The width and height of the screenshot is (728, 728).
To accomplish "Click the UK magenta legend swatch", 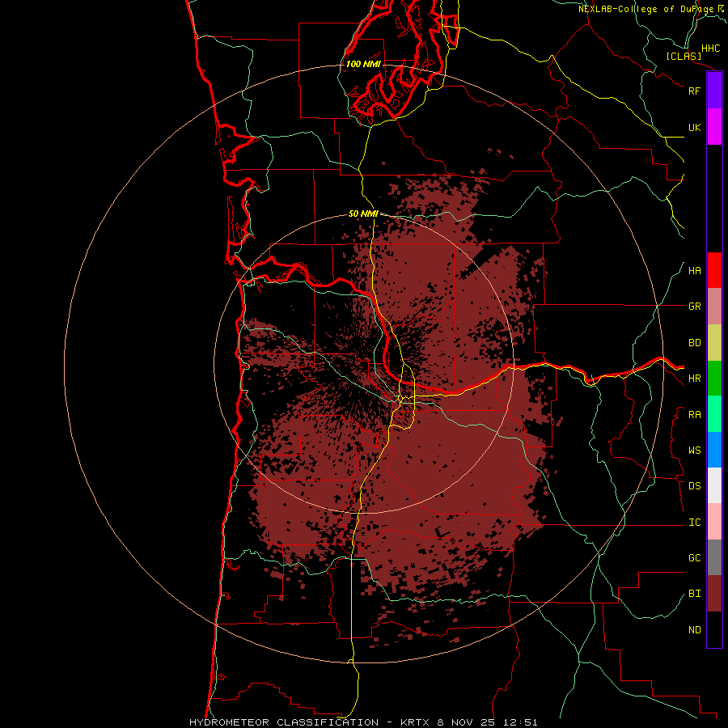I will [x=714, y=127].
